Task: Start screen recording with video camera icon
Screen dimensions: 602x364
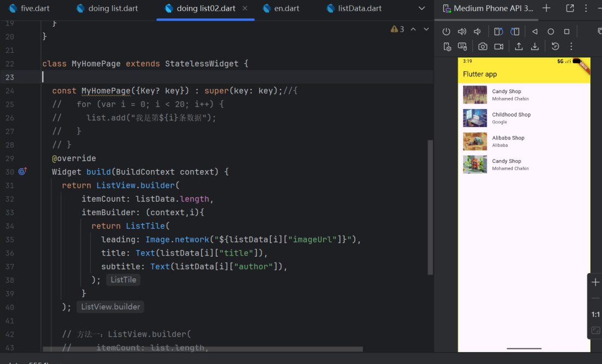Action: (x=498, y=46)
